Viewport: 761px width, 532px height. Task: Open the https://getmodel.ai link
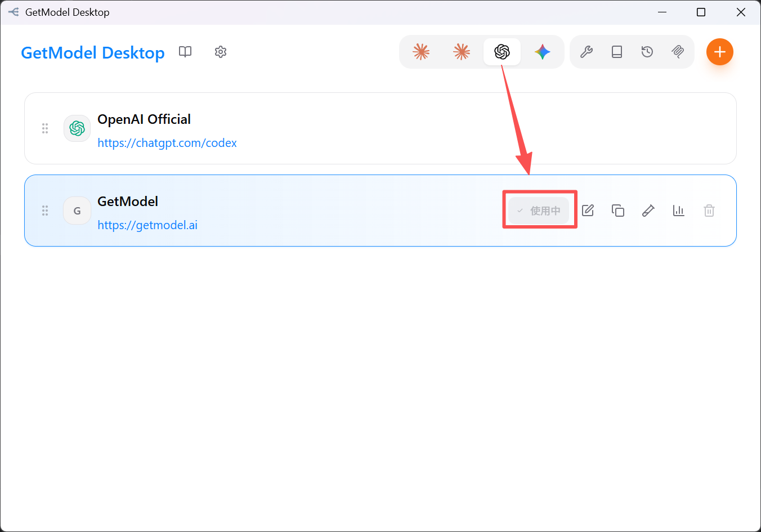(x=147, y=225)
